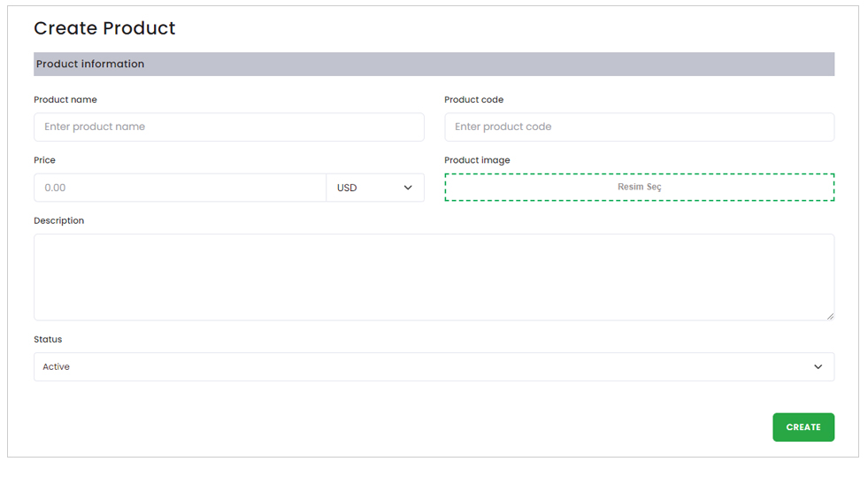
Task: Click the Description box resize handle
Action: pyautogui.click(x=829, y=315)
